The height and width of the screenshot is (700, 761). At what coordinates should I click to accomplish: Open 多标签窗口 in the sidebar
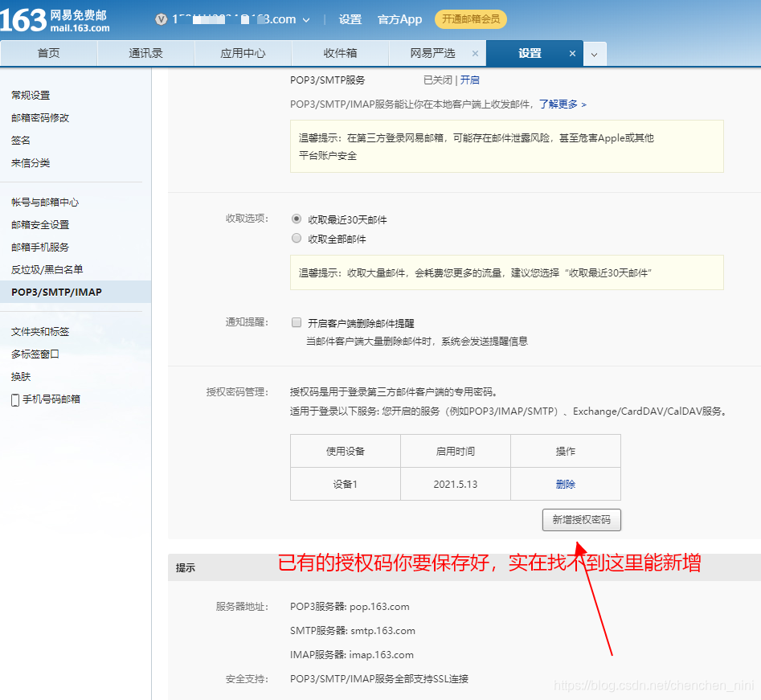35,354
